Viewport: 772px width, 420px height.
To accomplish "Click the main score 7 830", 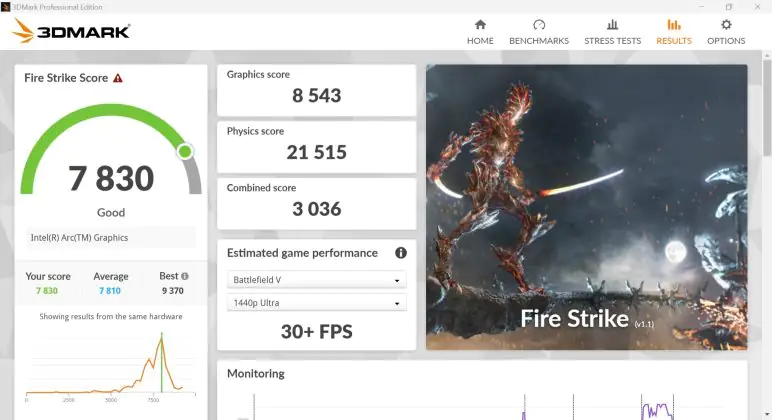I will [111, 178].
